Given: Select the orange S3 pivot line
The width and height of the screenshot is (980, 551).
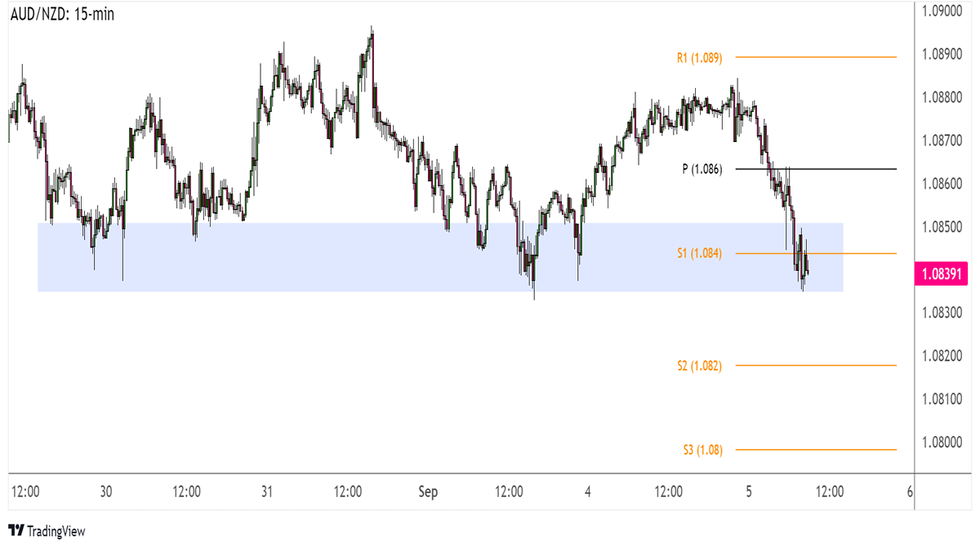Looking at the screenshot, I should click(x=817, y=450).
